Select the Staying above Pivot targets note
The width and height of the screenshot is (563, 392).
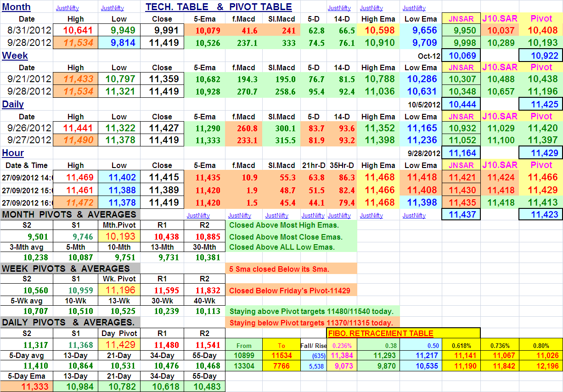click(x=312, y=311)
